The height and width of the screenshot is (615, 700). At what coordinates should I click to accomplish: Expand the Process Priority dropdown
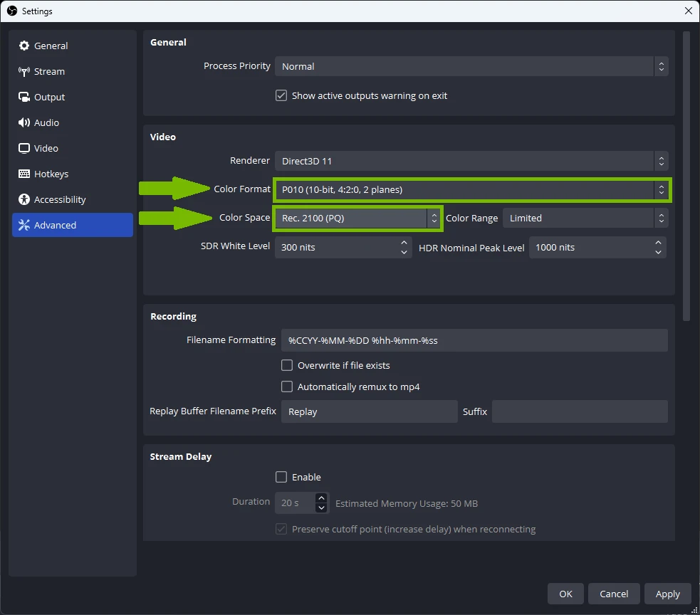471,66
